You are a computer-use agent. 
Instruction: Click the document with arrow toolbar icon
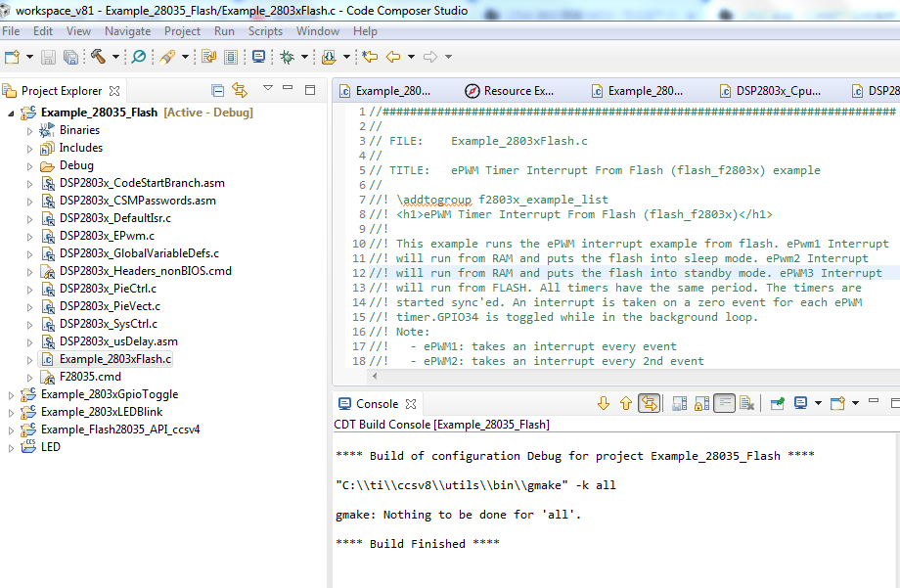tap(209, 57)
